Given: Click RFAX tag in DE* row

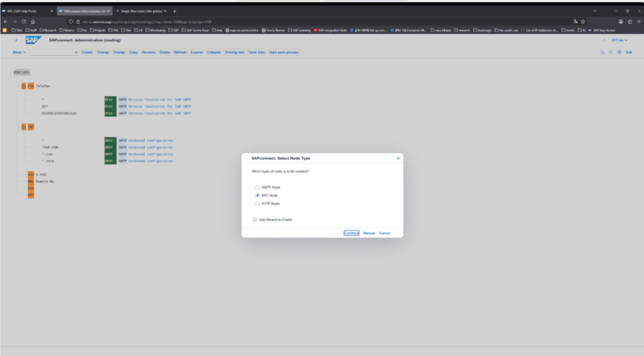Looking at the screenshot, I should pos(110,107).
